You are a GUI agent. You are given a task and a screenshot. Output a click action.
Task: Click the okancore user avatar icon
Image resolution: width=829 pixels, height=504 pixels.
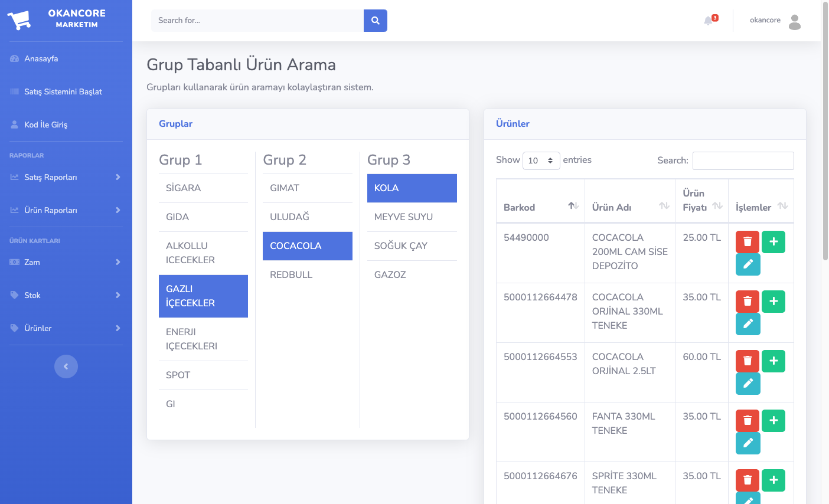pyautogui.click(x=795, y=22)
